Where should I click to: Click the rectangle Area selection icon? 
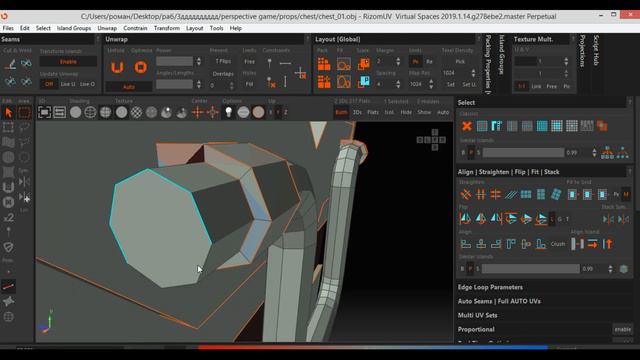tap(24, 112)
